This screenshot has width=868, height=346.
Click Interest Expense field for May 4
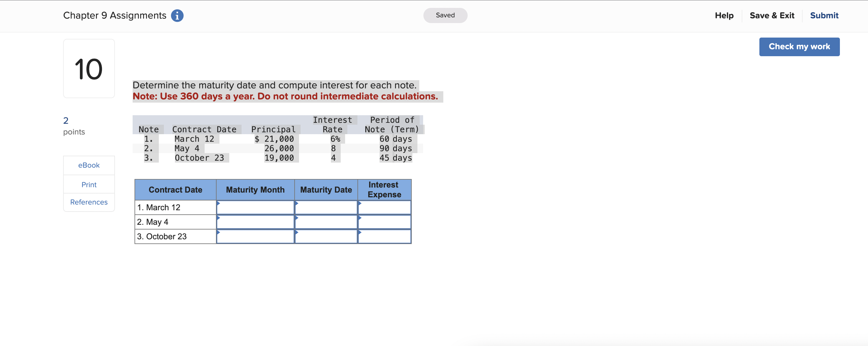coord(384,222)
